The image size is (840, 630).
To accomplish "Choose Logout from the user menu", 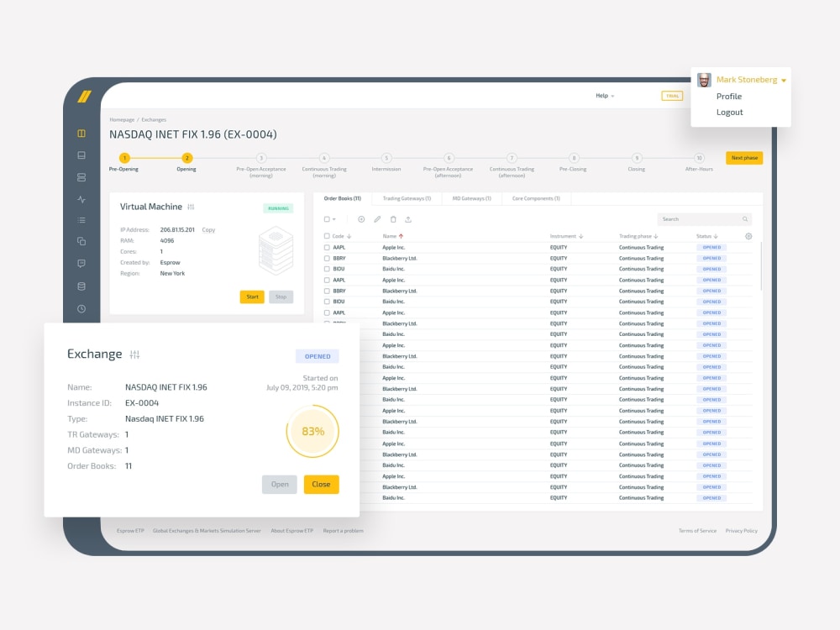I will pyautogui.click(x=730, y=113).
